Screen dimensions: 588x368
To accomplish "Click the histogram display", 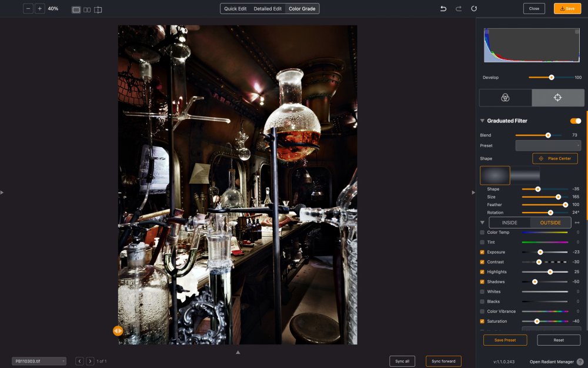I will coord(532,45).
